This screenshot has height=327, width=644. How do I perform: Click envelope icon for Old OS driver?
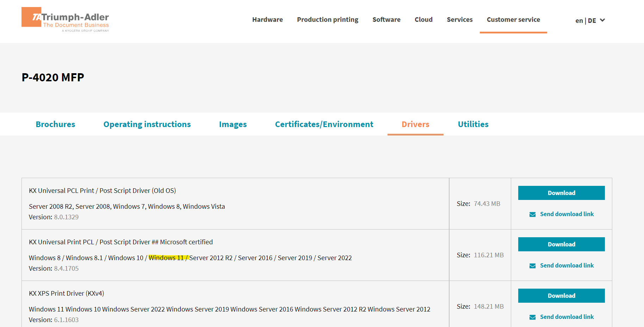pyautogui.click(x=532, y=214)
